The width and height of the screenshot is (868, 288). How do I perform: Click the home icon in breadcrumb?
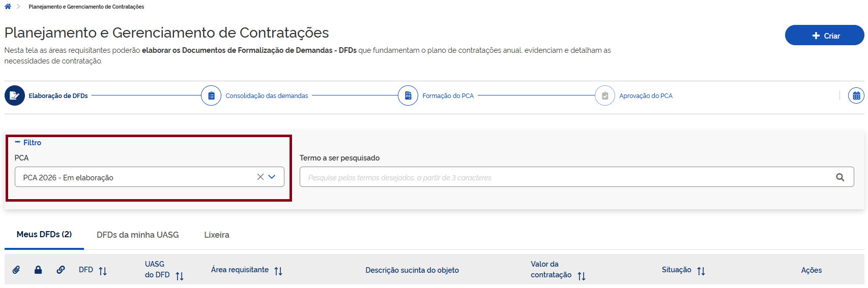point(8,7)
